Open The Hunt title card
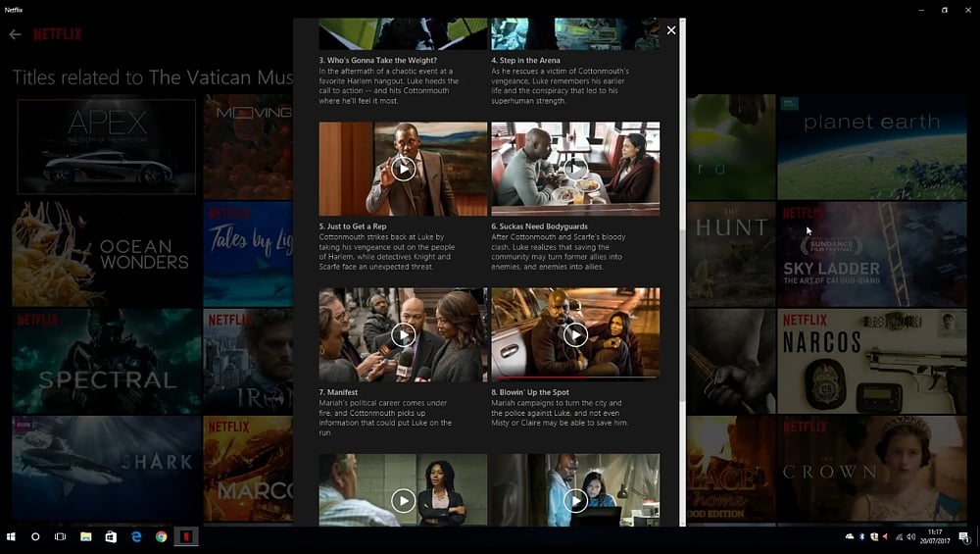This screenshot has width=980, height=554. pos(731,254)
